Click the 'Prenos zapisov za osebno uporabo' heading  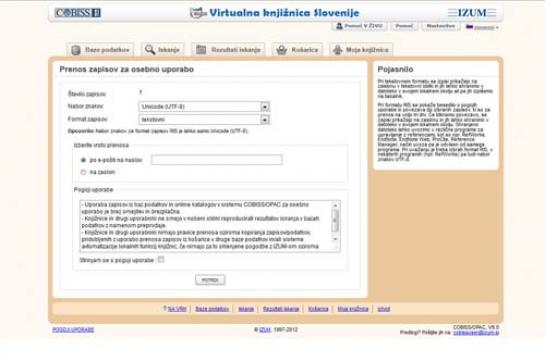127,69
